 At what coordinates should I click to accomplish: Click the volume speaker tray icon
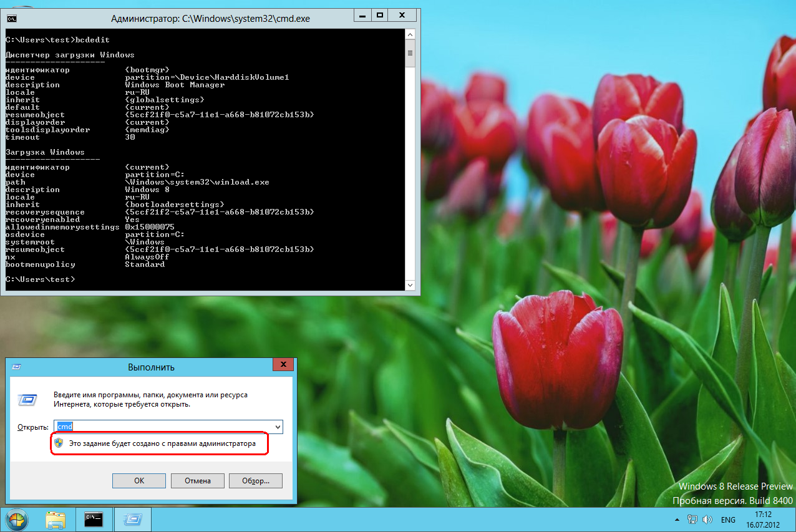coord(707,519)
